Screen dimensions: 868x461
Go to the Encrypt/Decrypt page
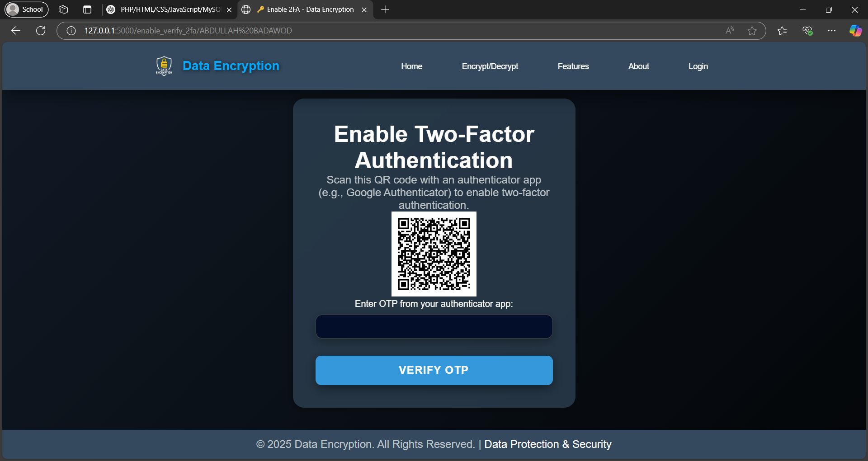click(x=490, y=66)
